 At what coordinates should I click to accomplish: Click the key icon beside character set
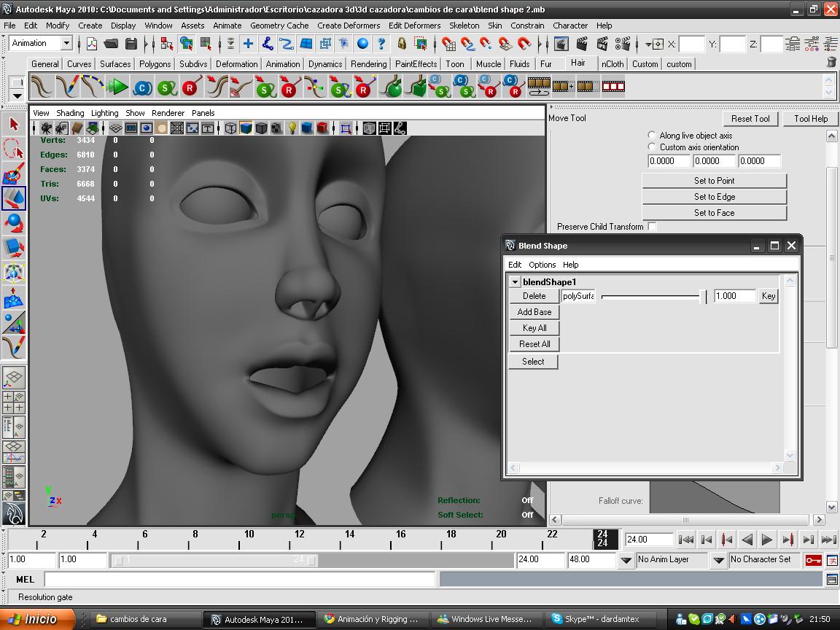812,560
